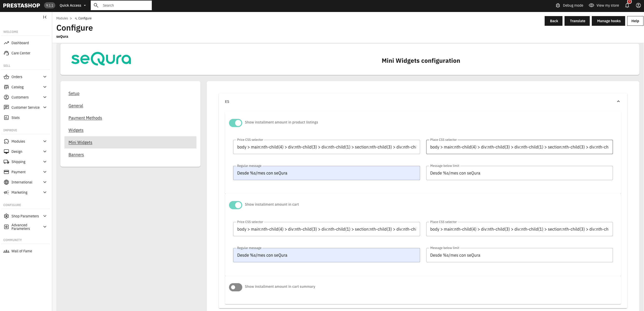
Task: Expand the Customer Service submenu chevron
Action: pos(45,107)
